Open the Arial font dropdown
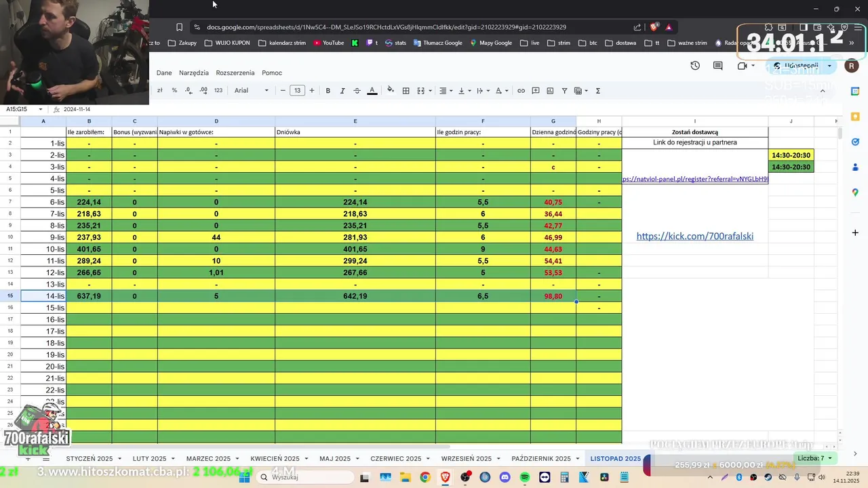 [252, 90]
